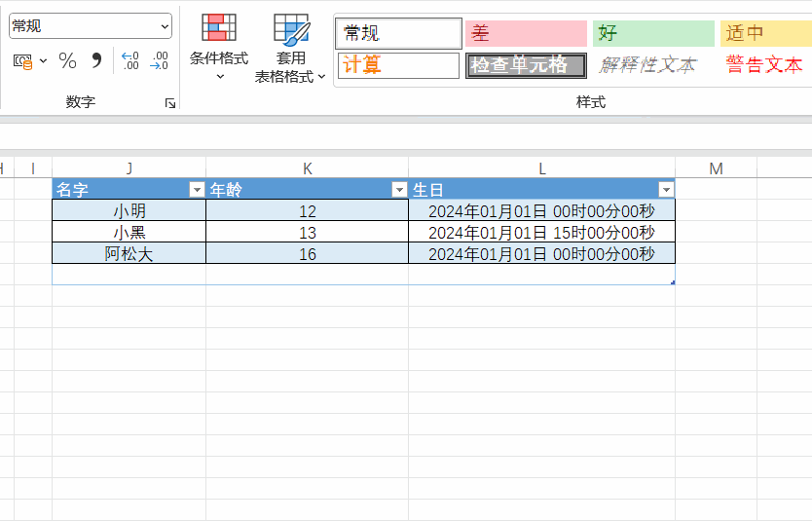Apply comma style thousands separator
This screenshot has width=812, height=521.
(x=96, y=61)
